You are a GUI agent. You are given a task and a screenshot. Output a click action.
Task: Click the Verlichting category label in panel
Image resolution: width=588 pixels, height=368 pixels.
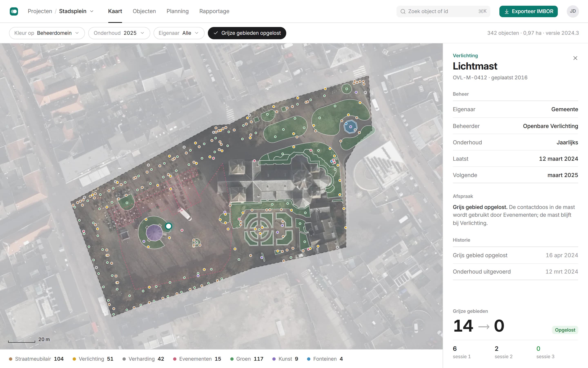point(465,55)
